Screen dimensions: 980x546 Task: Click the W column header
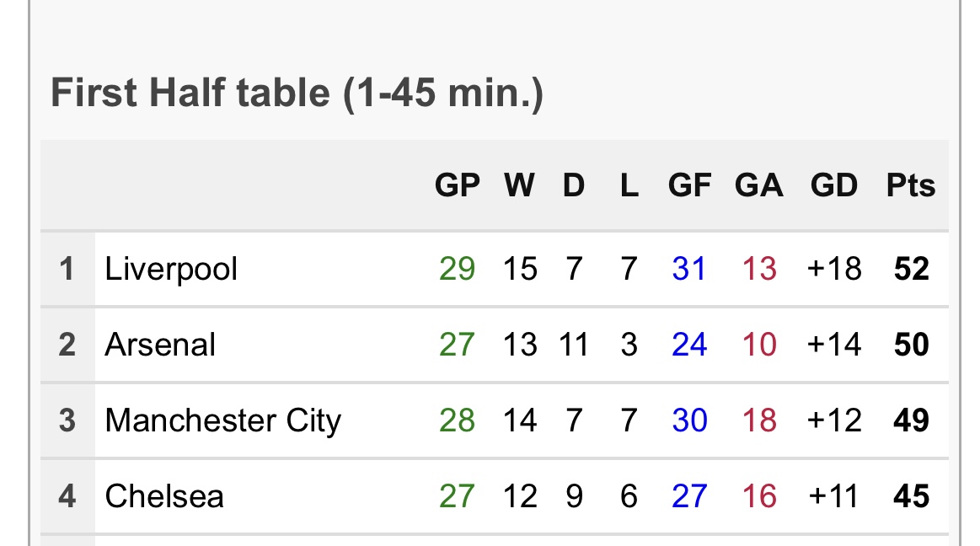coord(519,185)
